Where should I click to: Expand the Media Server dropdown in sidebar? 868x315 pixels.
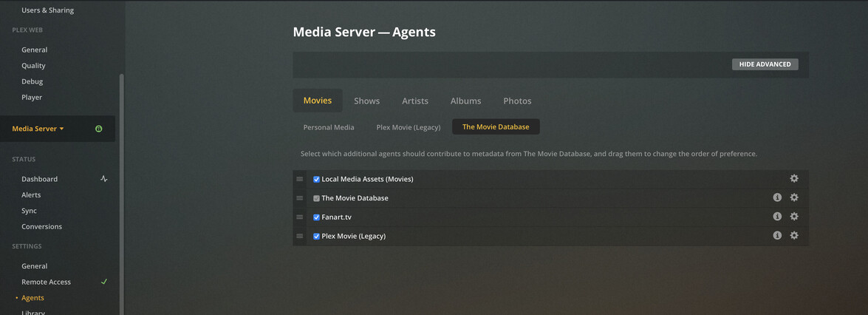pos(38,129)
